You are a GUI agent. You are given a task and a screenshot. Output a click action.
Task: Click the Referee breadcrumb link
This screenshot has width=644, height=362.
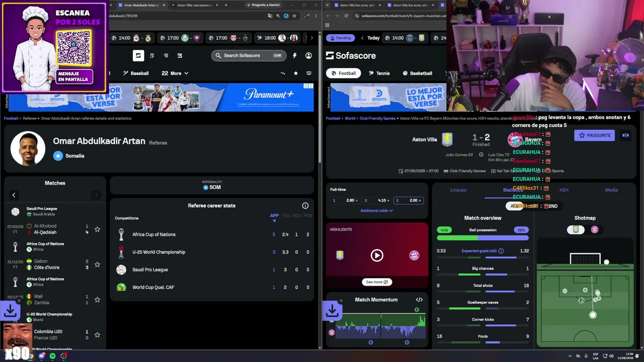[x=30, y=119]
